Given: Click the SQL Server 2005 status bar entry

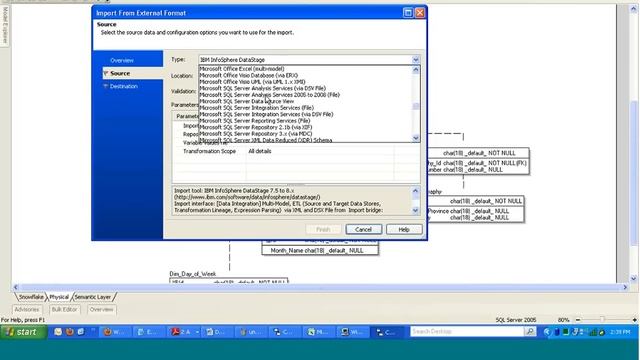Looking at the screenshot, I should pos(516,320).
